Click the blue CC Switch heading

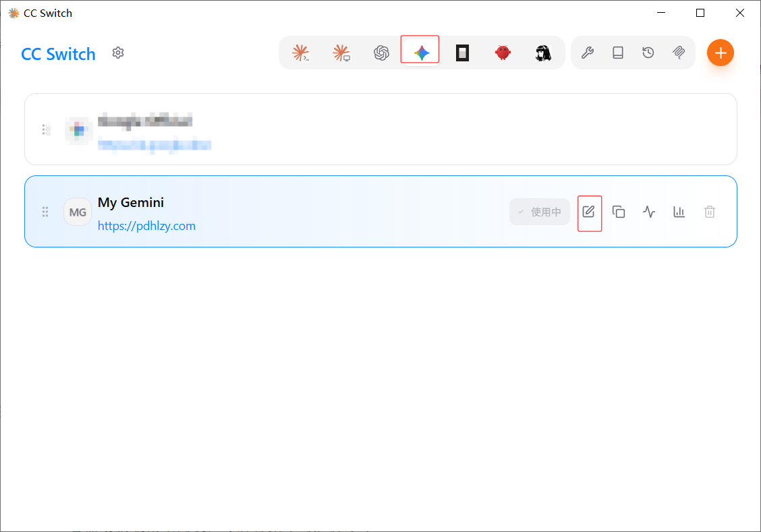58,54
